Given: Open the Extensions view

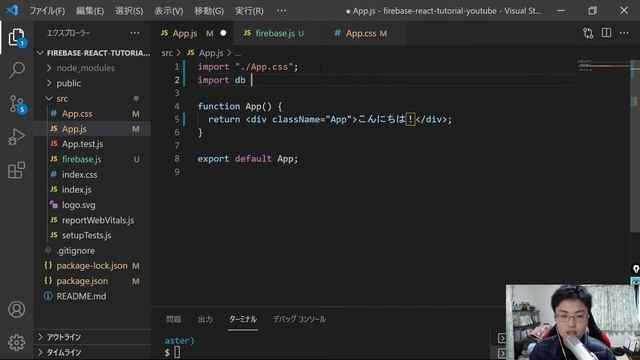Looking at the screenshot, I should [17, 170].
